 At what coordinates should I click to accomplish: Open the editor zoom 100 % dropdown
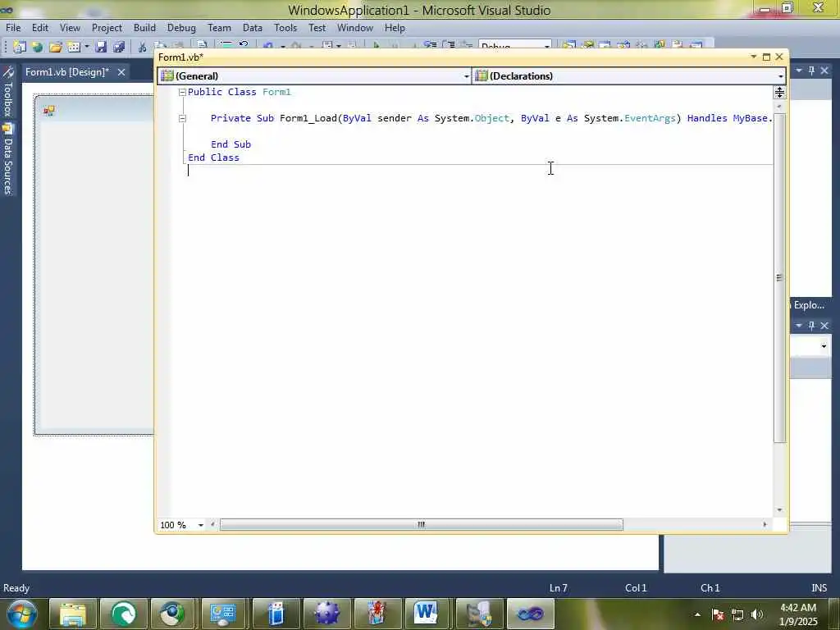(x=200, y=525)
